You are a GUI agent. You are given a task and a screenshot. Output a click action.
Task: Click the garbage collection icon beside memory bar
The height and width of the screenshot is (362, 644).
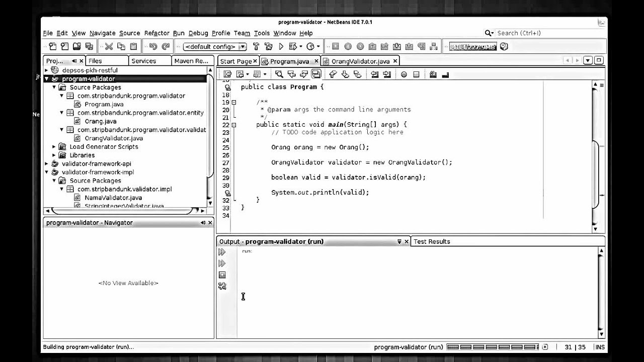[504, 46]
